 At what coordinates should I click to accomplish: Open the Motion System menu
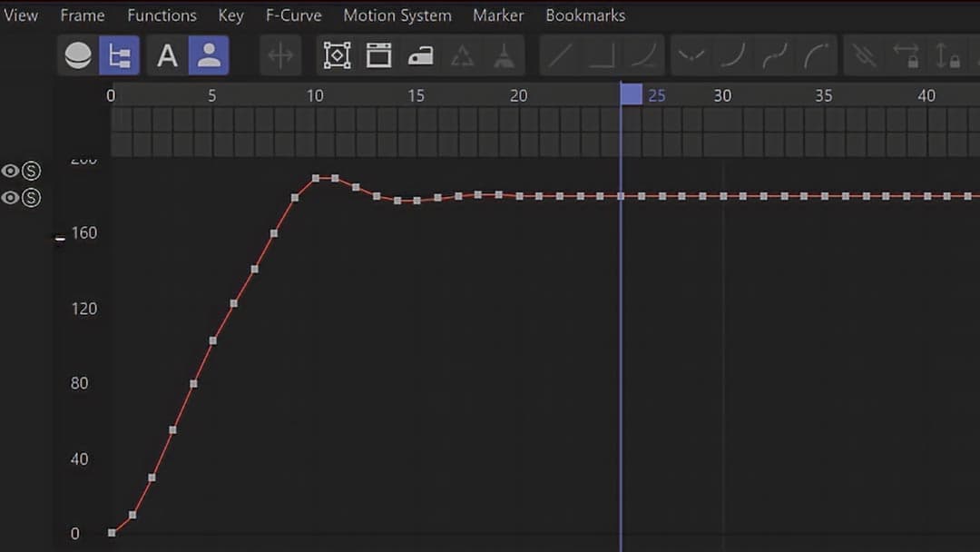[x=397, y=15]
